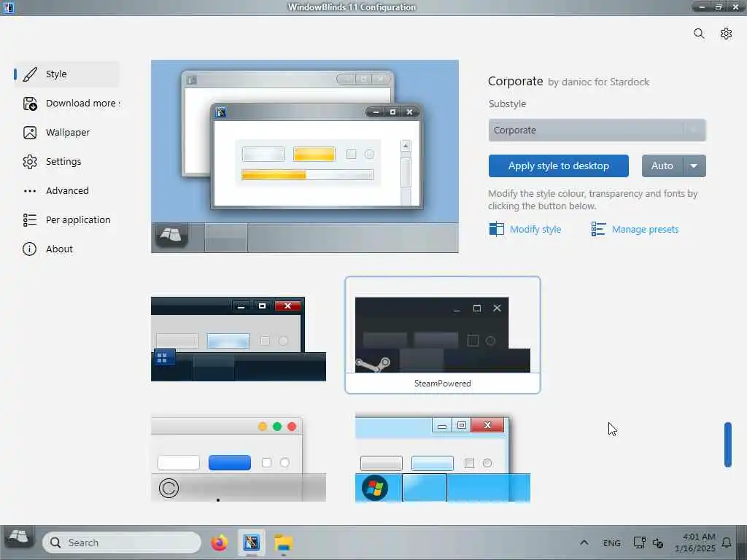The height and width of the screenshot is (560, 747).
Task: Click the WindowBlinds title bar app icon
Action: pyautogui.click(x=8, y=7)
